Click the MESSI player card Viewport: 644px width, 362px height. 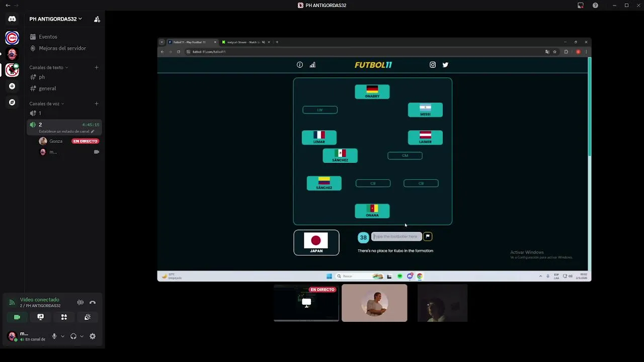425,110
